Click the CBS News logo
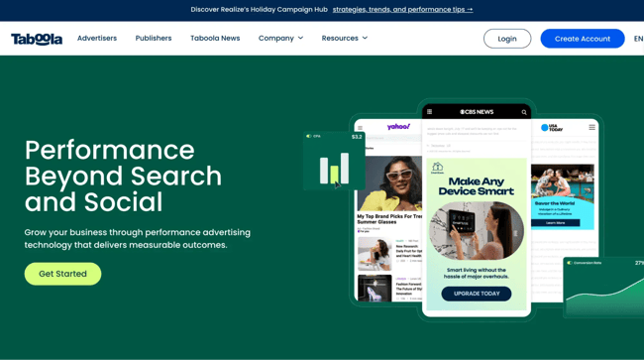The width and height of the screenshot is (644, 360). coord(477,112)
